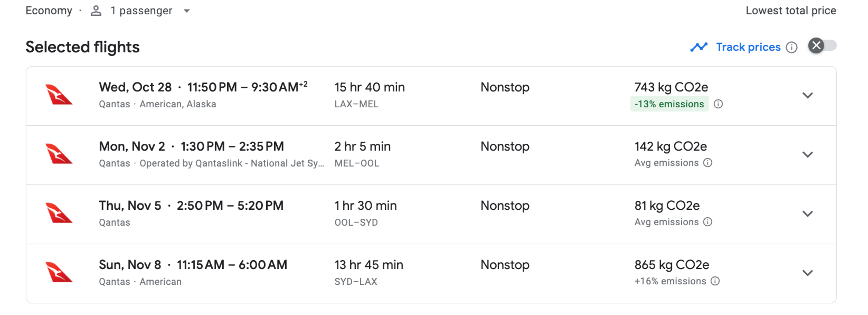Show Avg emissions info for 81 kg flight
The width and height of the screenshot is (868, 315).
pyautogui.click(x=708, y=222)
